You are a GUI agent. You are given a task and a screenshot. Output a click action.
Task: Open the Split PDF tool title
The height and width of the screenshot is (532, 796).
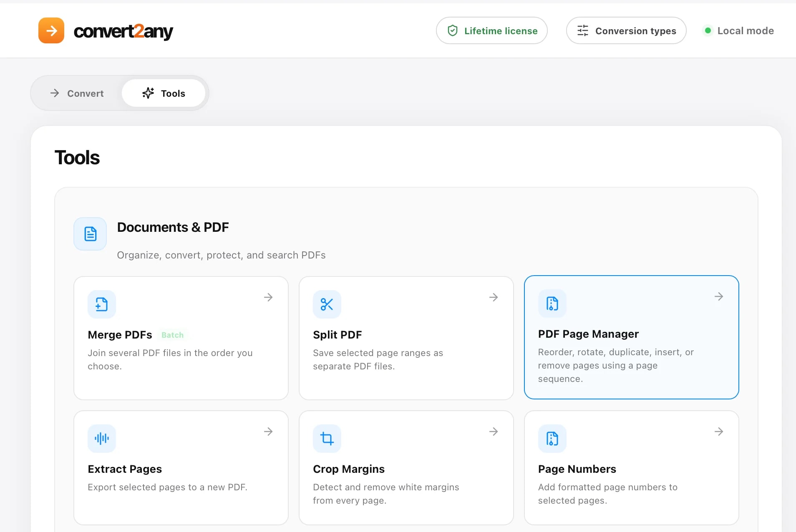338,335
